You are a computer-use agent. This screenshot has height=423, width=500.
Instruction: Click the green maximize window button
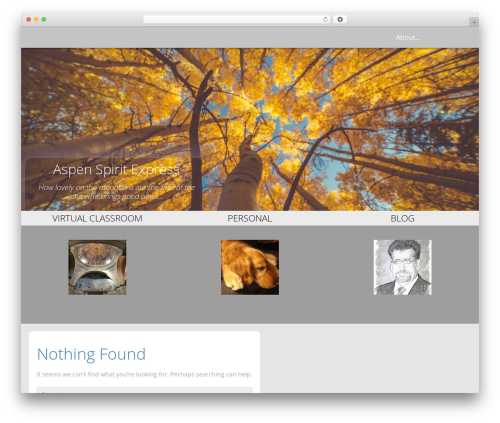[x=44, y=20]
